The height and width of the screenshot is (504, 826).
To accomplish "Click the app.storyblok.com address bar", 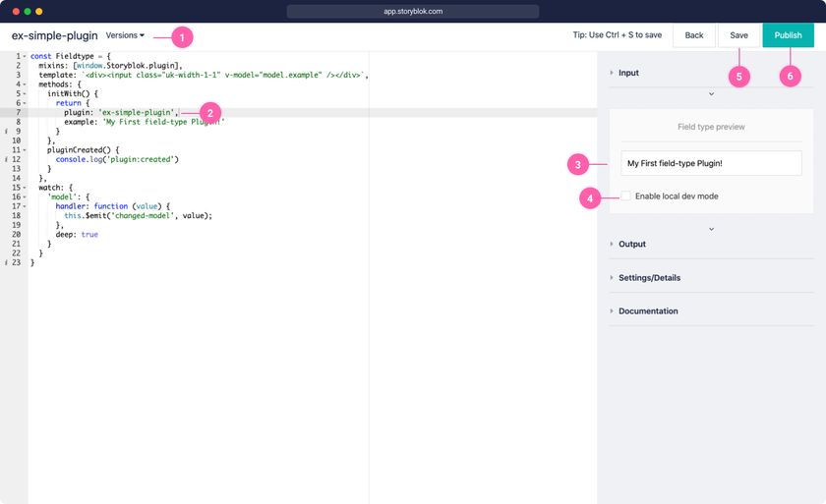I will [412, 11].
